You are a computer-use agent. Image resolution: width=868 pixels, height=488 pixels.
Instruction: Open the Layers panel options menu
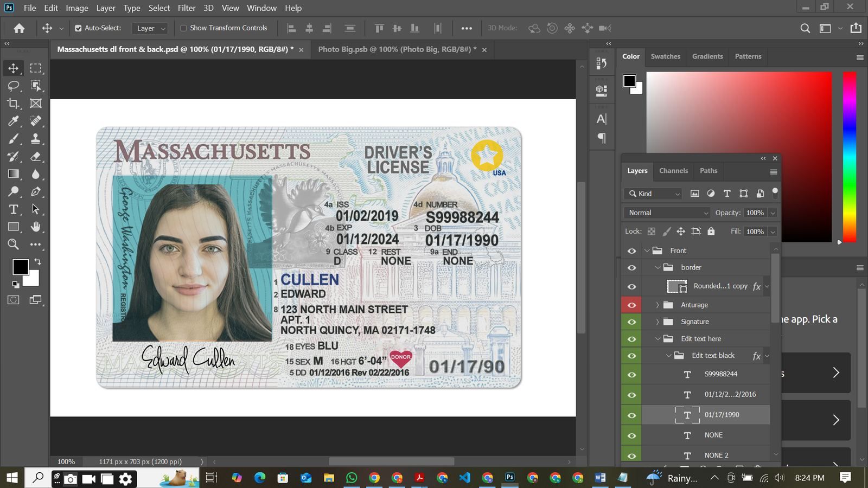[774, 172]
